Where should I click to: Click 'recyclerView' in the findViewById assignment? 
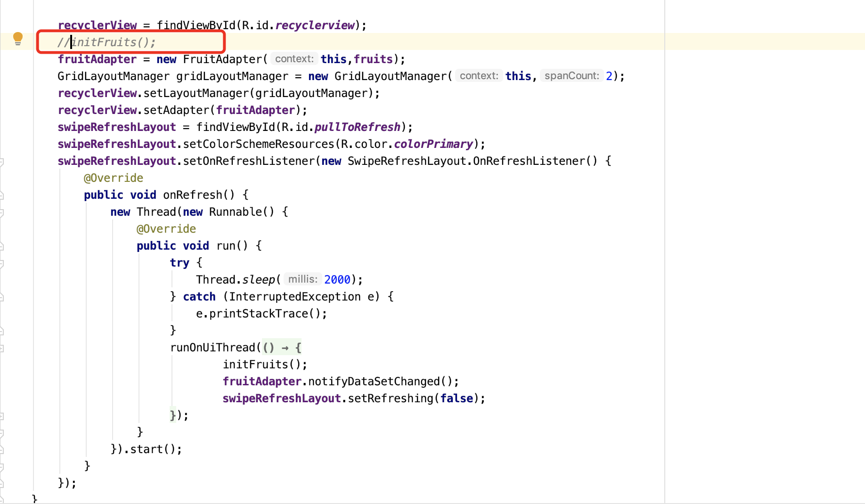coord(97,25)
